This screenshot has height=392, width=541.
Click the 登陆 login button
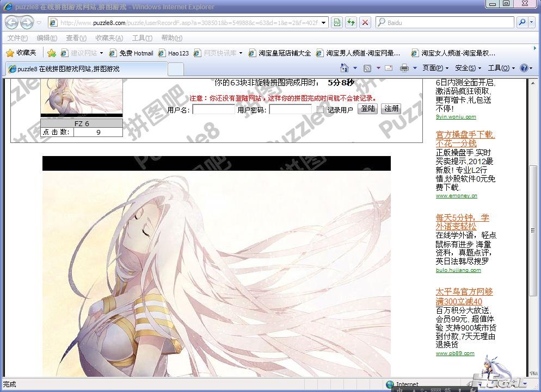pos(367,109)
